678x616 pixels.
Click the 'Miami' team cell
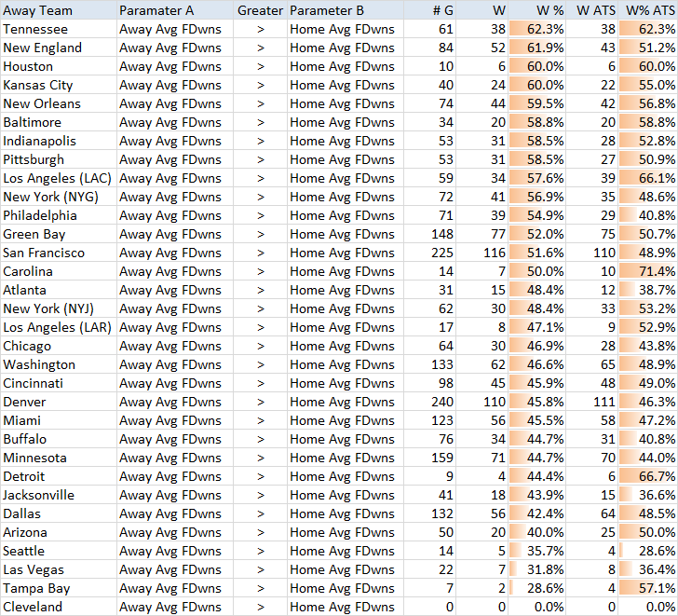coord(59,420)
